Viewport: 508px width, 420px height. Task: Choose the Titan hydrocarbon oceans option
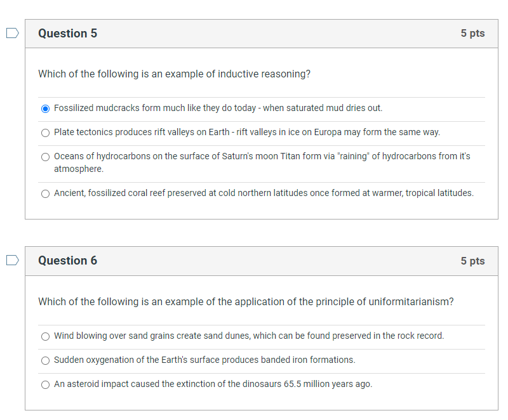point(45,157)
